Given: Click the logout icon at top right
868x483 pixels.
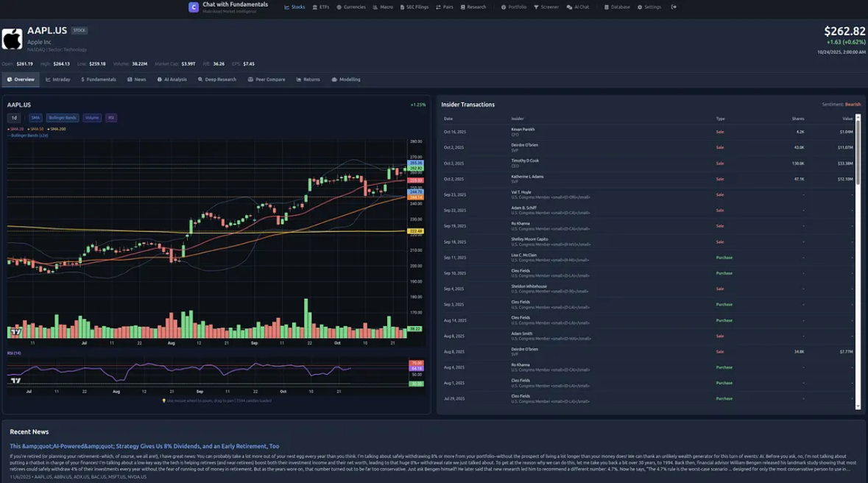Looking at the screenshot, I should point(674,7).
